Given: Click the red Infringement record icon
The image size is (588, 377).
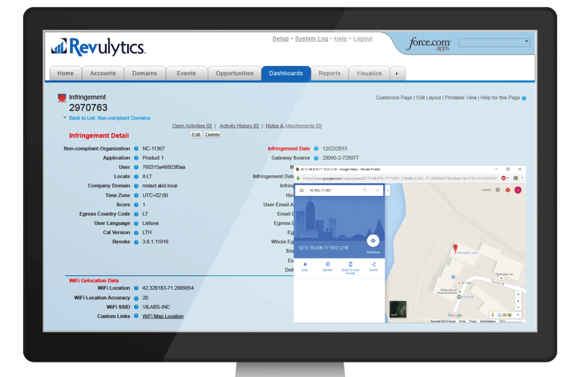Looking at the screenshot, I should pos(62,97).
